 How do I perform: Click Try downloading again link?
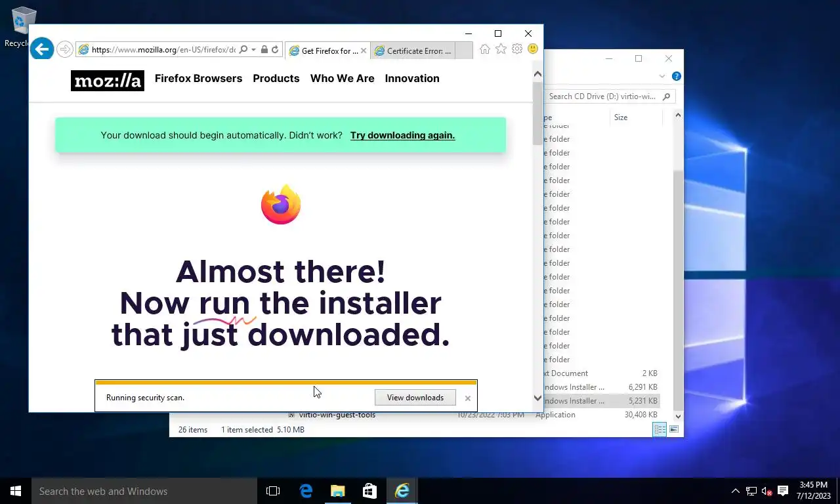402,135
